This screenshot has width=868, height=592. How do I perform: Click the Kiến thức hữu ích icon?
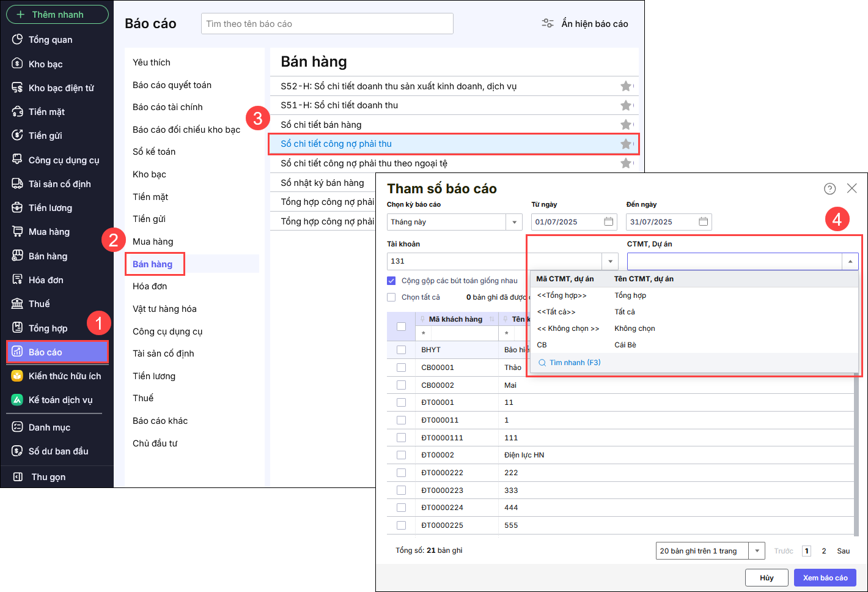pyautogui.click(x=18, y=376)
